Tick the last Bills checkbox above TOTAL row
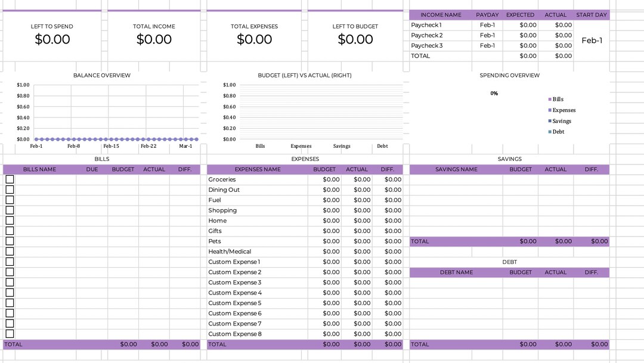The width and height of the screenshot is (644, 363). [x=10, y=334]
